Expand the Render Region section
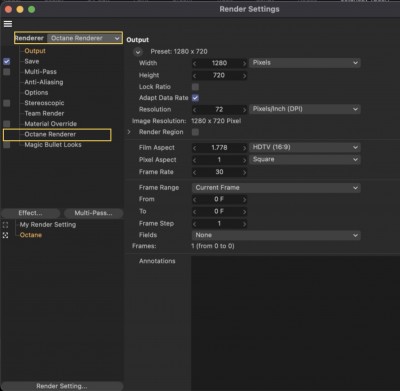Image resolution: width=400 pixels, height=391 pixels. [129, 132]
